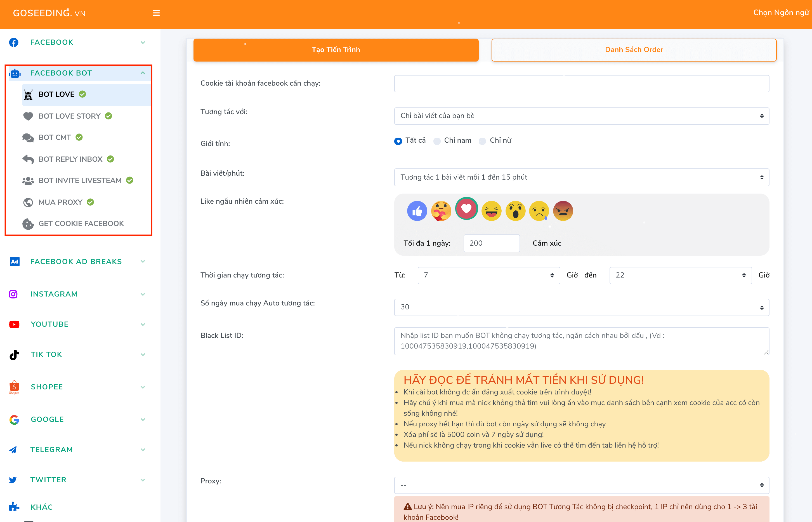Click the chat bubbles icon beside BOT CMT

pos(28,138)
